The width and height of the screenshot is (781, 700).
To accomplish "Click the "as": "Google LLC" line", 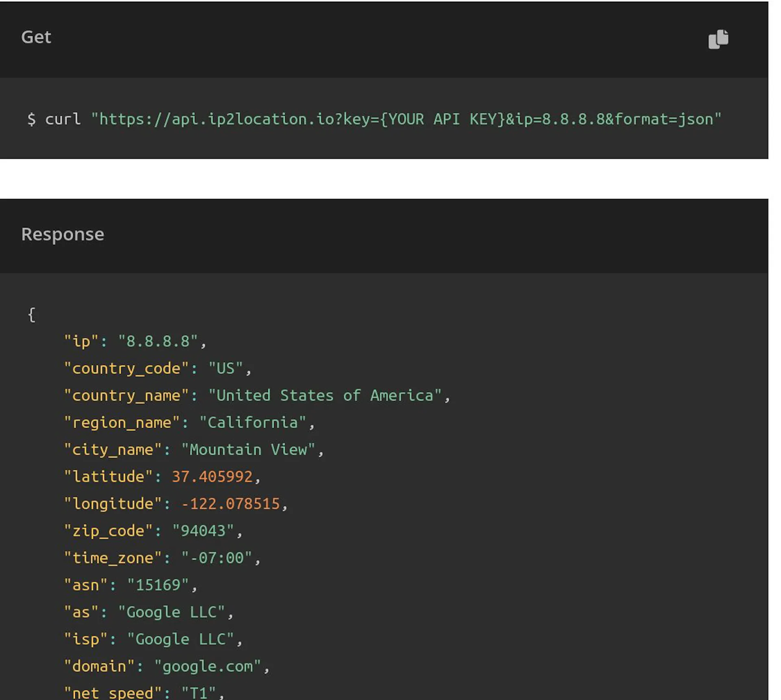I will (148, 612).
